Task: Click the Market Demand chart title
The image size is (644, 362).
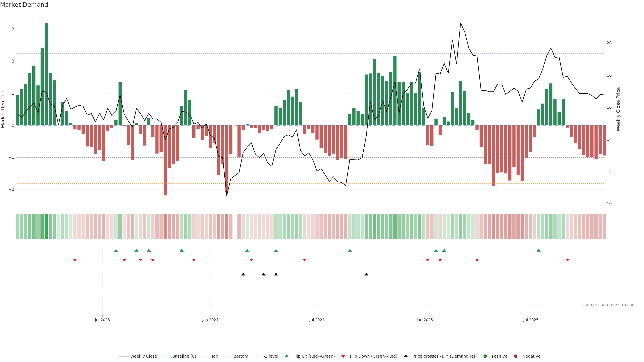Action: [x=24, y=5]
